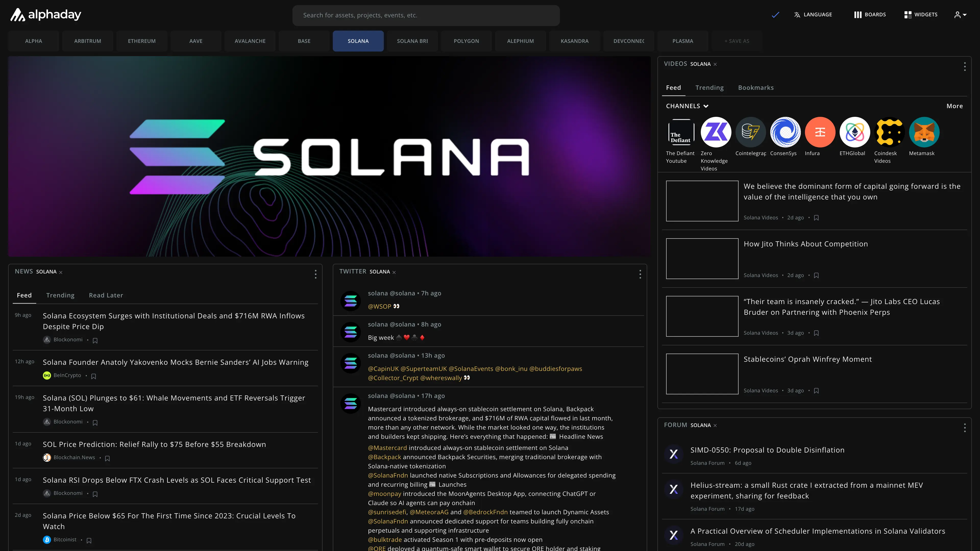Click the BeInCrypto source icon

click(47, 375)
